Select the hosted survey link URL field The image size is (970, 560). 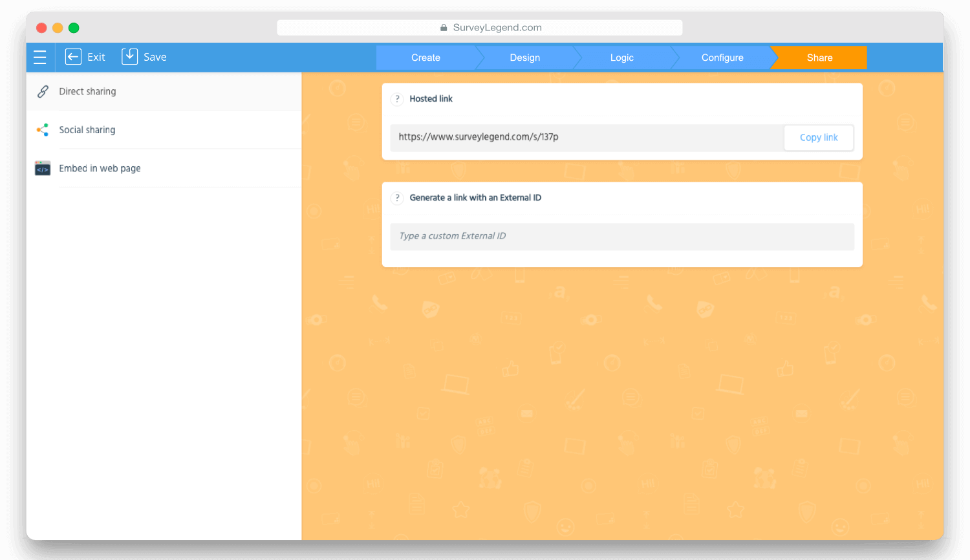tap(585, 138)
